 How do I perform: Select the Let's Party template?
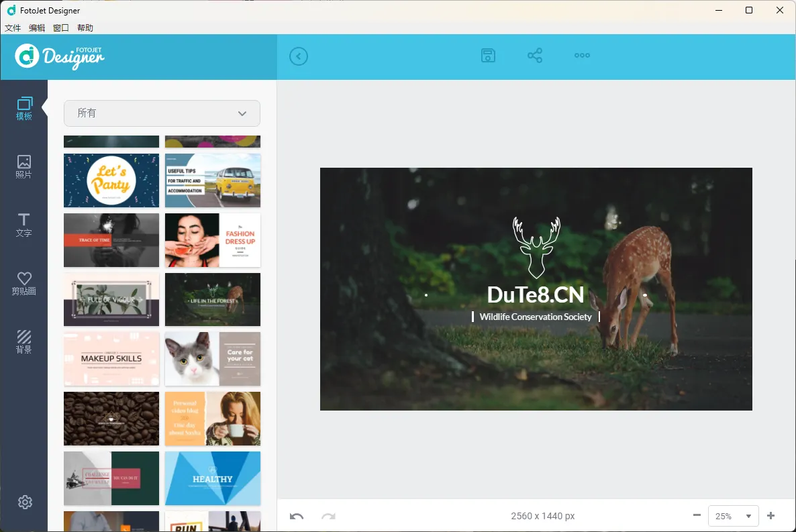pos(111,180)
